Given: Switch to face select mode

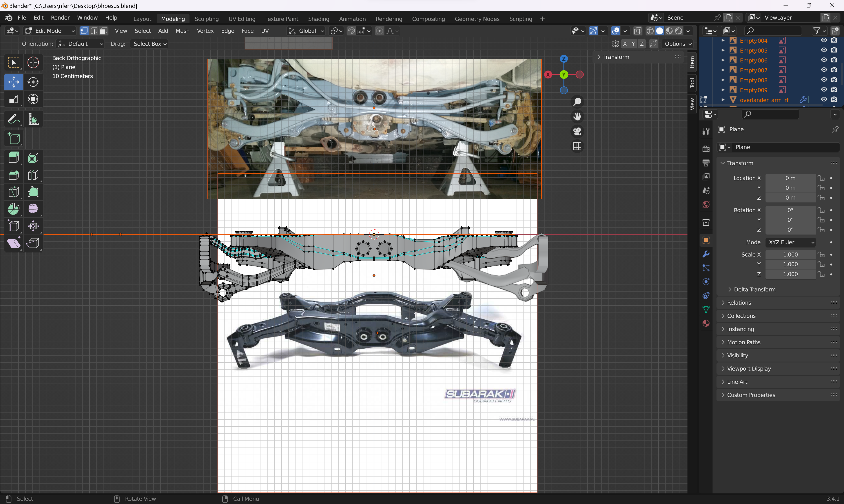Looking at the screenshot, I should (104, 31).
